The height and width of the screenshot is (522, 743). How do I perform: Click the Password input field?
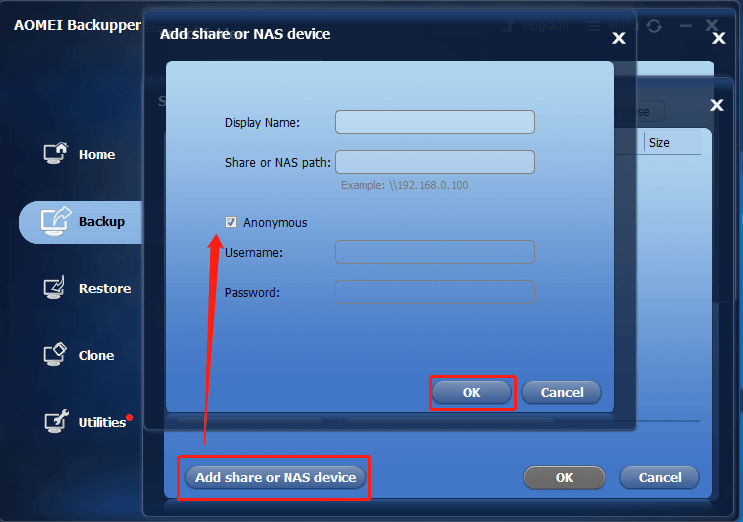point(435,292)
